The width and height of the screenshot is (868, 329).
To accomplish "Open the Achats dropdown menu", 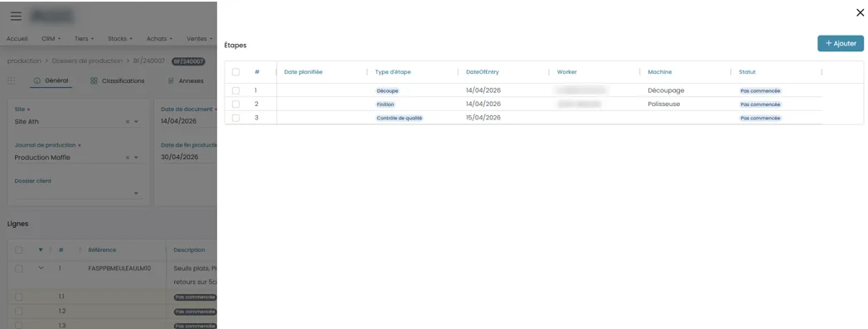I will [x=159, y=39].
